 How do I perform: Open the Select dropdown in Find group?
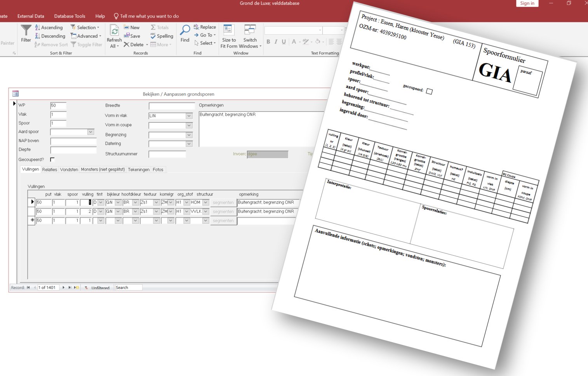(205, 43)
